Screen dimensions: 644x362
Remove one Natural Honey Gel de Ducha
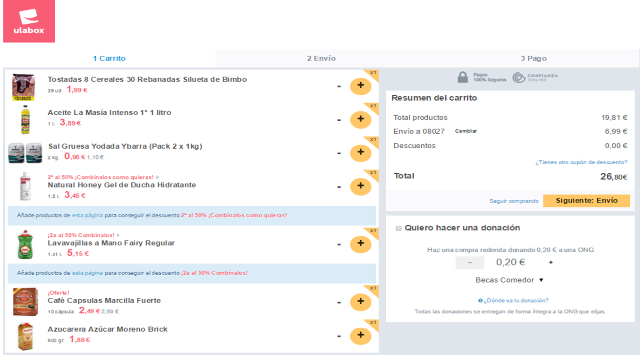pyautogui.click(x=339, y=187)
